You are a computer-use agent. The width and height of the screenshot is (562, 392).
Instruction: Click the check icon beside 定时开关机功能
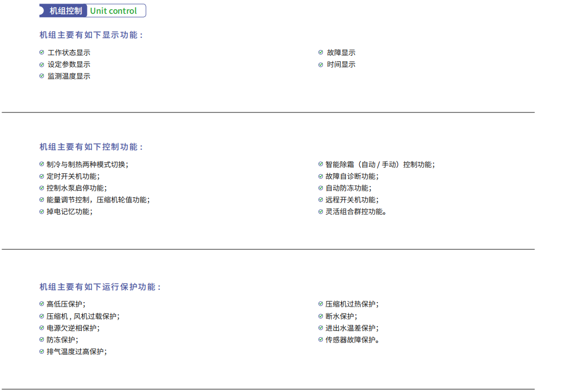[42, 176]
